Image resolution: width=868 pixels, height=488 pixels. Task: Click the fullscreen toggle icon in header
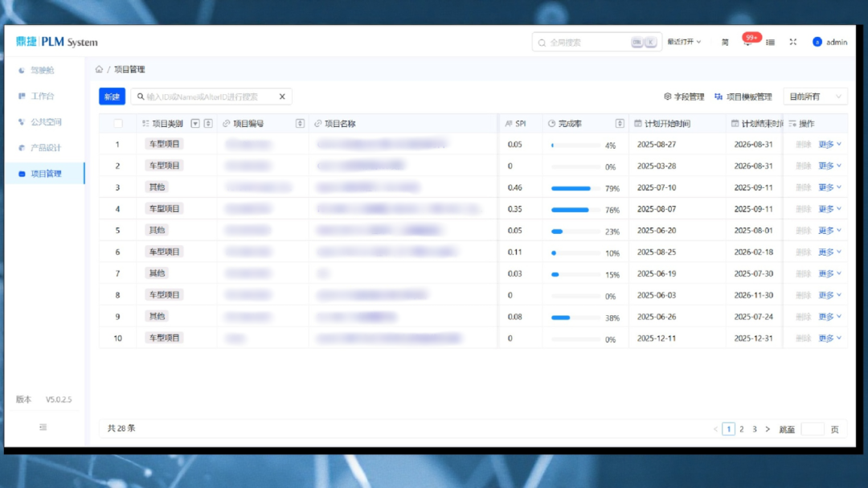coord(792,42)
